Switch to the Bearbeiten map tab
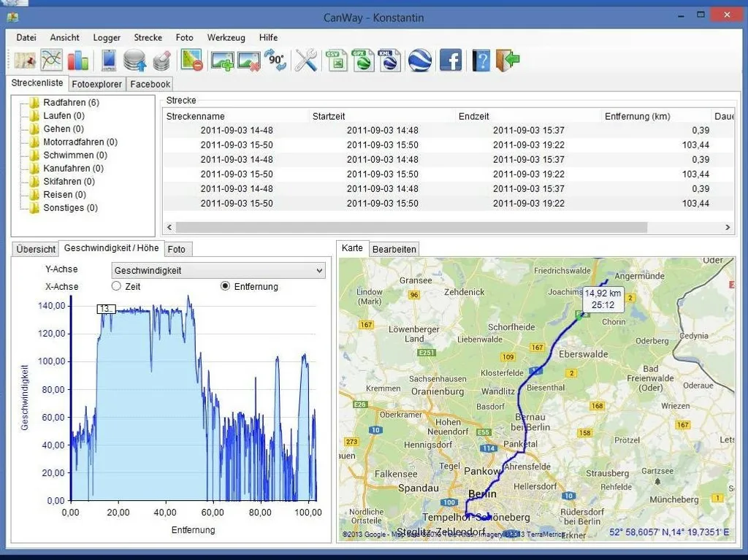Viewport: 748px width, 560px height. click(394, 249)
